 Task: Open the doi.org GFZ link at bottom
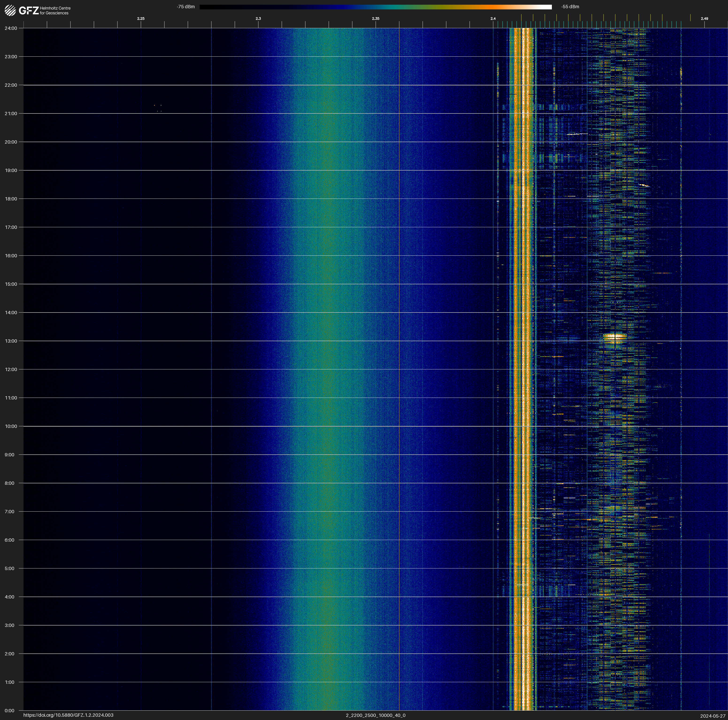point(68,715)
